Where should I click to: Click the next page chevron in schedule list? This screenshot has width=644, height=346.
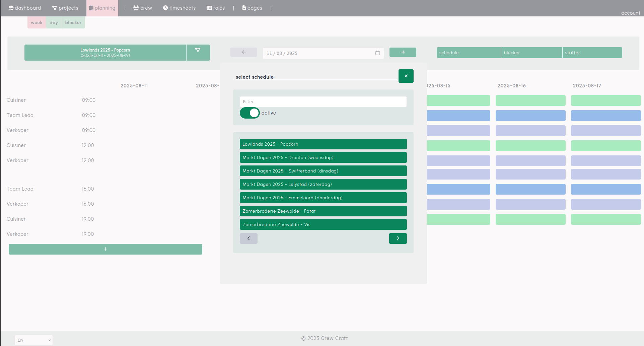(398, 238)
